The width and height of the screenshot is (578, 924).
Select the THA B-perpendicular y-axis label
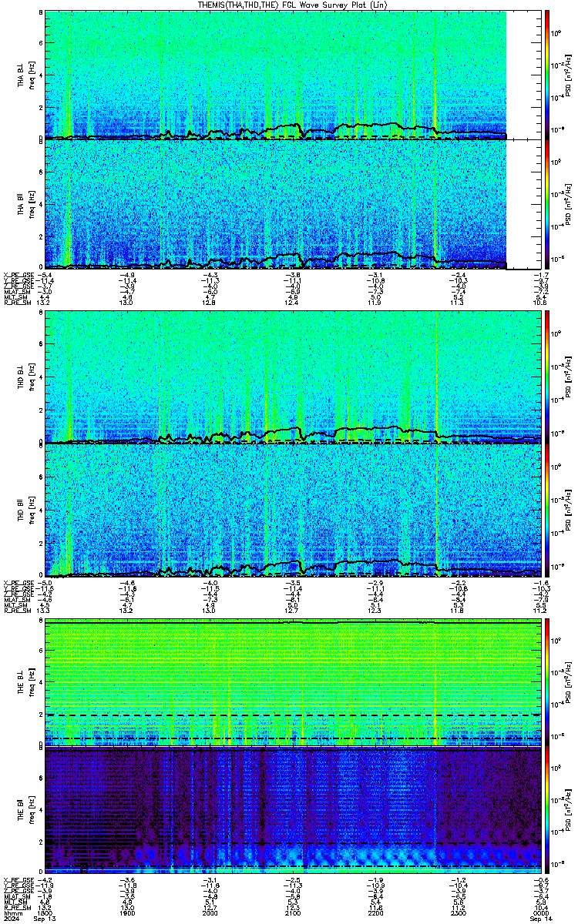click(x=21, y=75)
